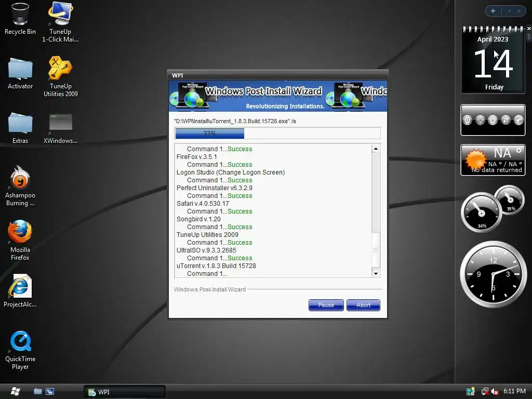Open the calendar gadget showing April 14
This screenshot has height=399, width=532.
tap(493, 60)
